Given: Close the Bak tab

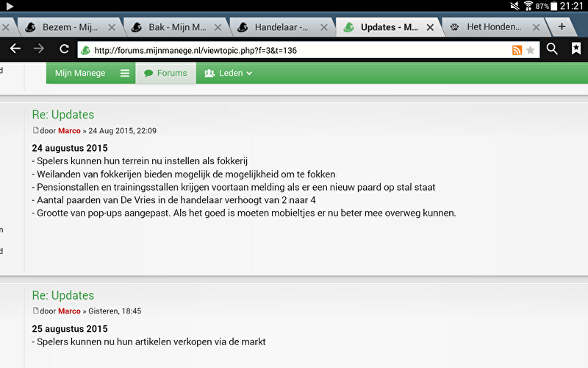Looking at the screenshot, I should 218,27.
